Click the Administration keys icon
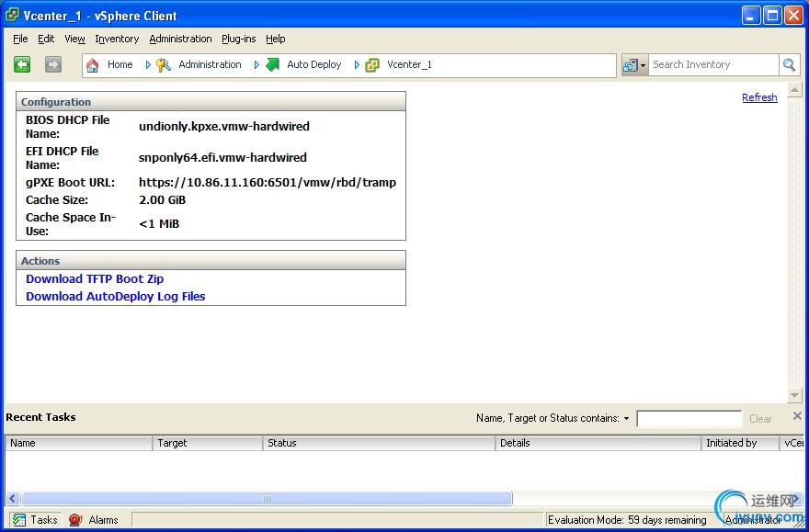Image resolution: width=809 pixels, height=532 pixels. 164,65
